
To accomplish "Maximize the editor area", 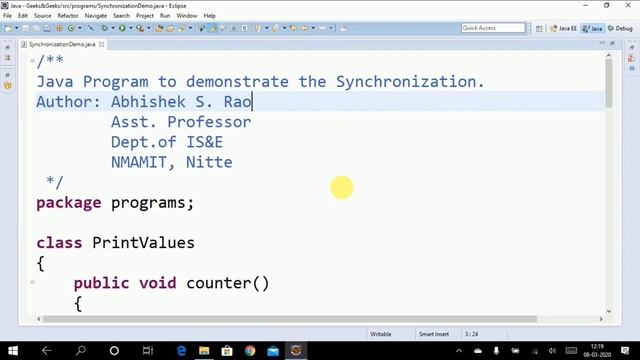I will (612, 43).
